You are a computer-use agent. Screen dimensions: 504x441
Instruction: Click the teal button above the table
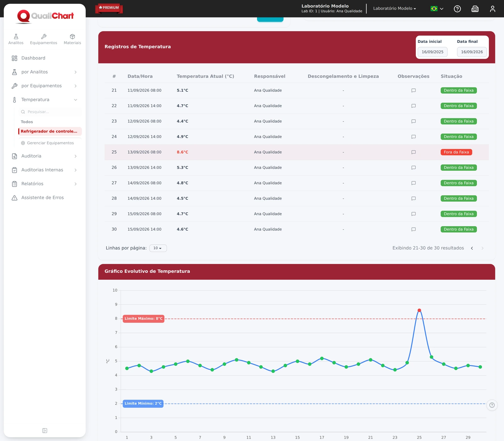(x=270, y=20)
